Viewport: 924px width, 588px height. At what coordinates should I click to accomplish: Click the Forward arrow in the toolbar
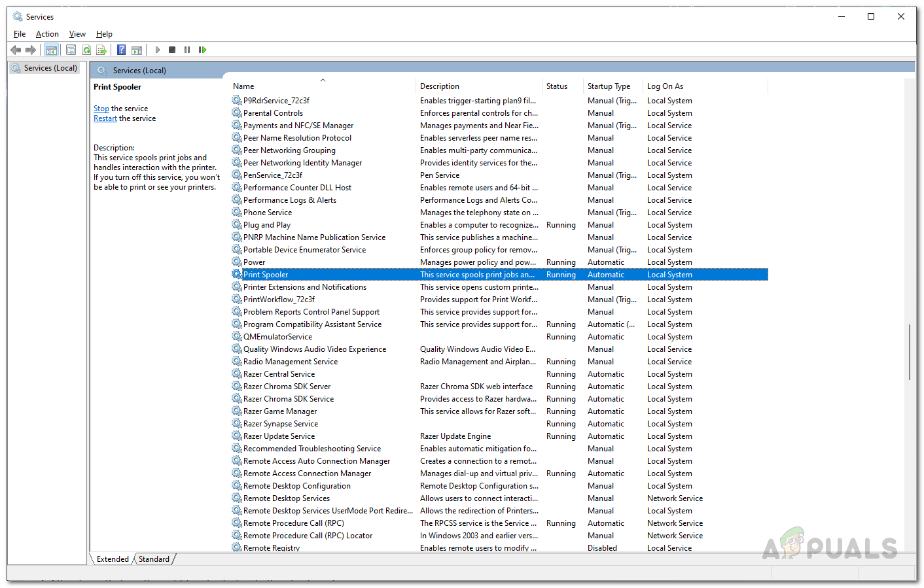pyautogui.click(x=31, y=50)
